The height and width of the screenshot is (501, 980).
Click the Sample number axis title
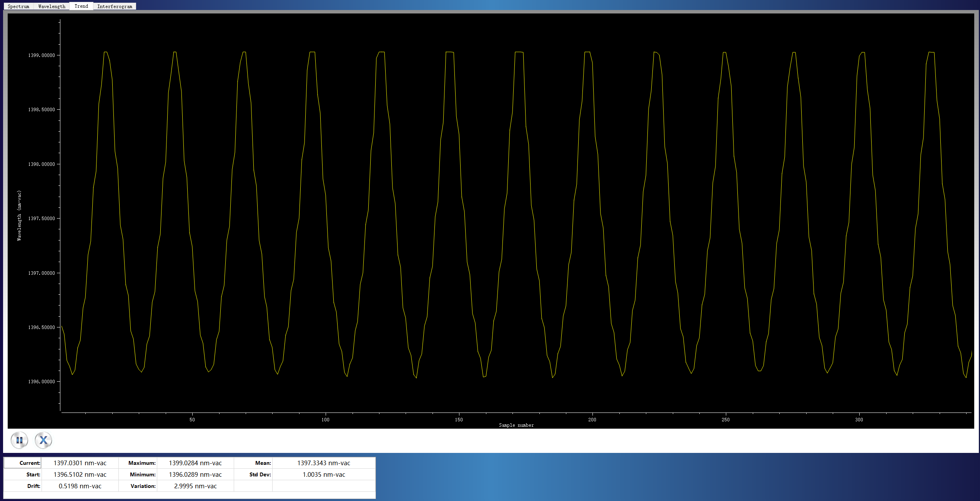(x=516, y=425)
